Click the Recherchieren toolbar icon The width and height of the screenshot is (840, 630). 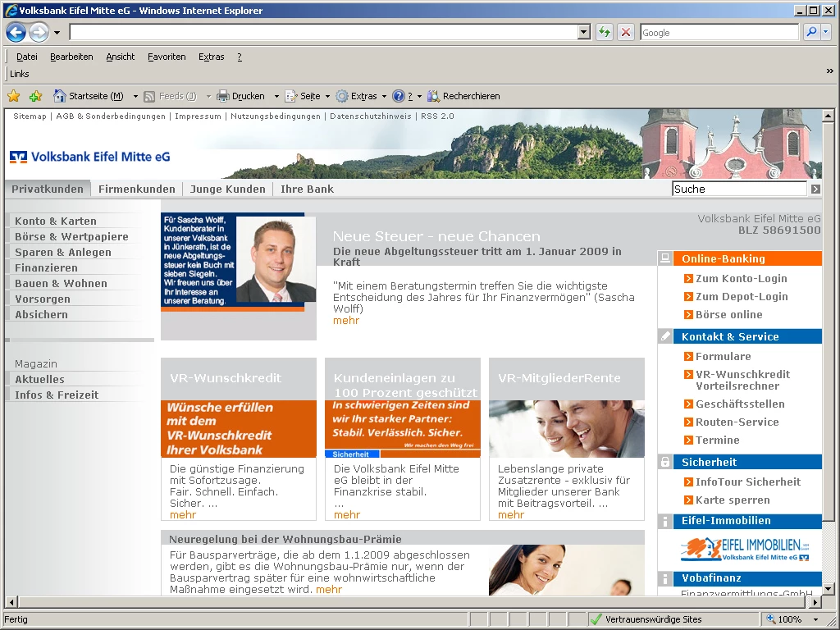pyautogui.click(x=434, y=96)
